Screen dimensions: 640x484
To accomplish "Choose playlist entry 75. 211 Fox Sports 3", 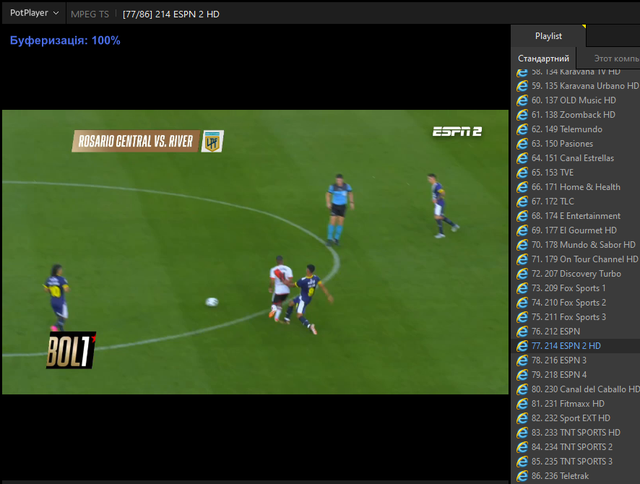I will tap(576, 317).
